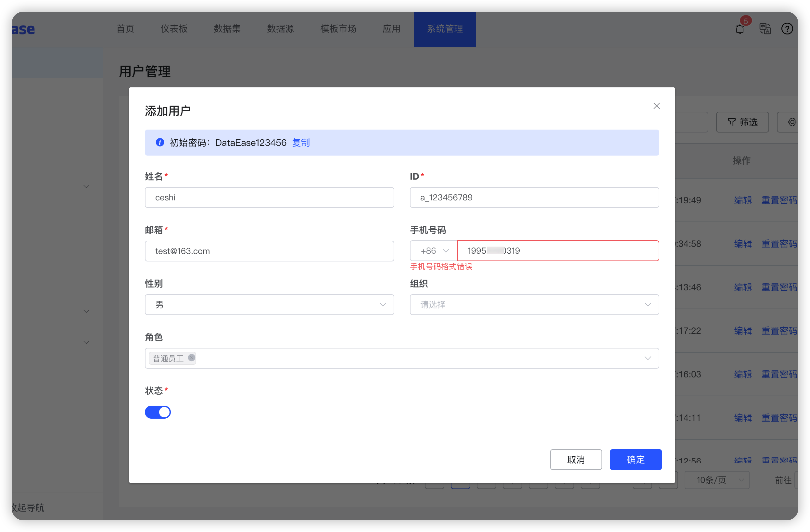810x532 pixels.
Task: Expand the 角色 dropdown
Action: (x=402, y=358)
